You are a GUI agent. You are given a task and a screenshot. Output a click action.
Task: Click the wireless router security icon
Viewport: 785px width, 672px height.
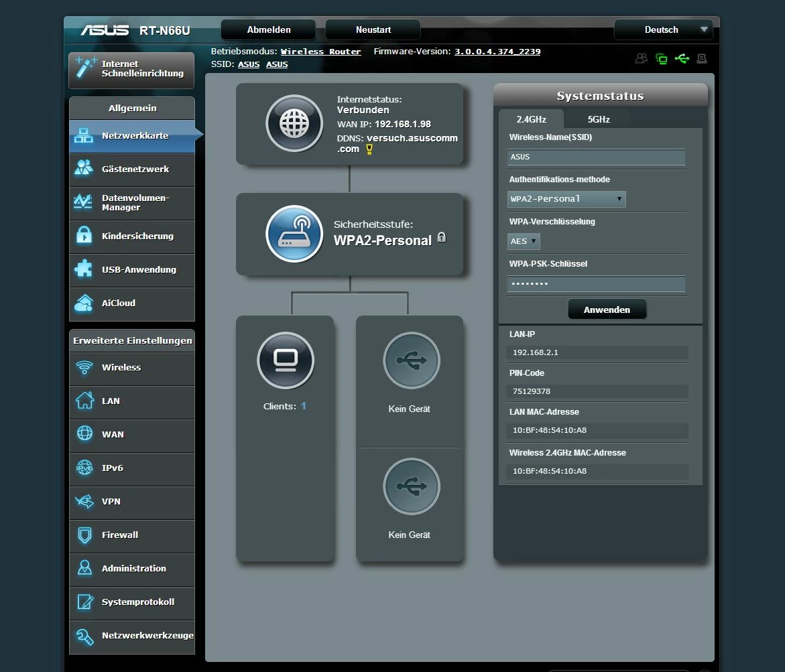point(294,234)
